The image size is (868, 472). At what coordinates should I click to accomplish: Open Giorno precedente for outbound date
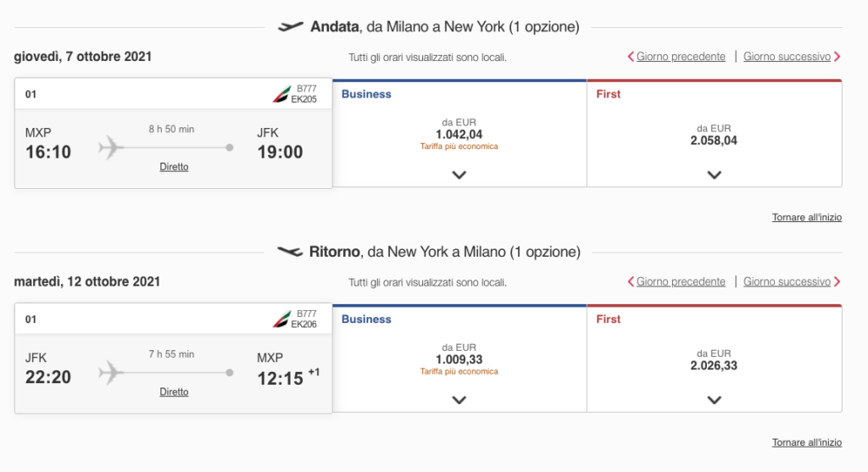coord(681,57)
